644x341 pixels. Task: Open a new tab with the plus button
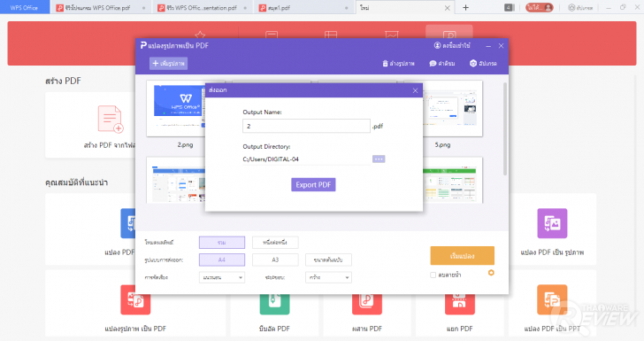[x=465, y=7]
